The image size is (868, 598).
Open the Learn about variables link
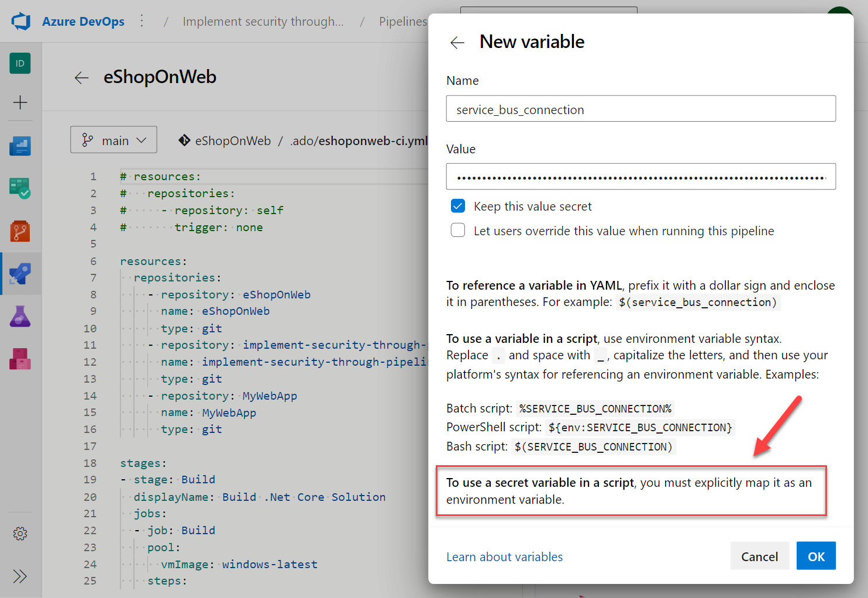pos(504,556)
